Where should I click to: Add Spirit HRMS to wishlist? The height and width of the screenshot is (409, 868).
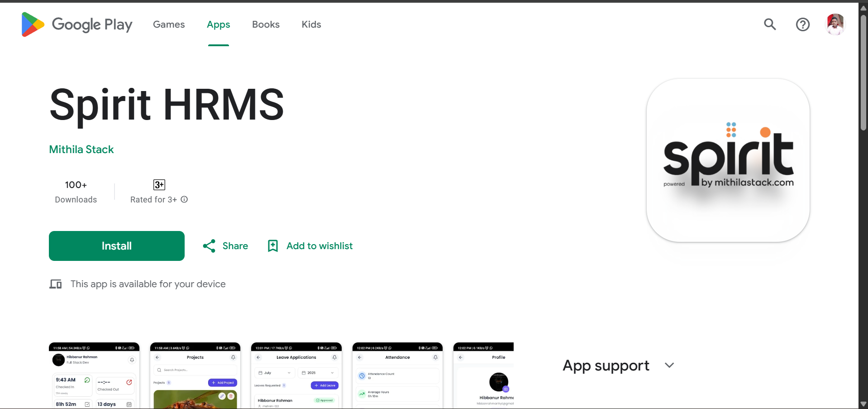(310, 246)
